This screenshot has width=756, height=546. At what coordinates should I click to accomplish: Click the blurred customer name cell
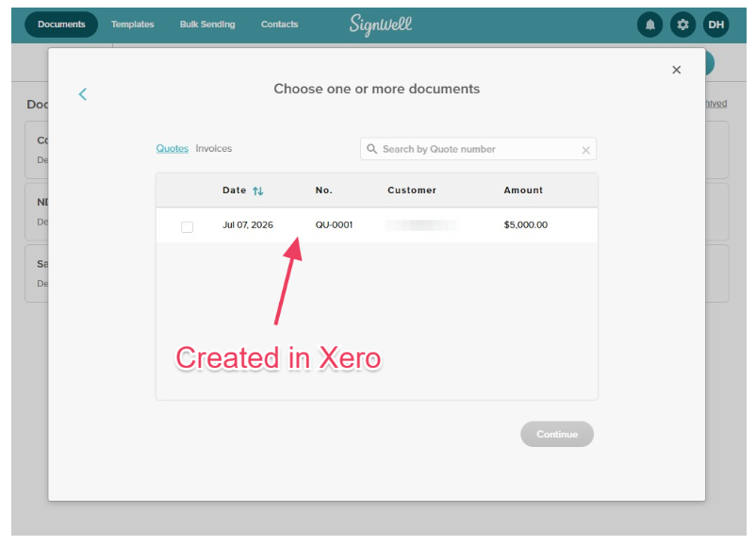pyautogui.click(x=421, y=225)
